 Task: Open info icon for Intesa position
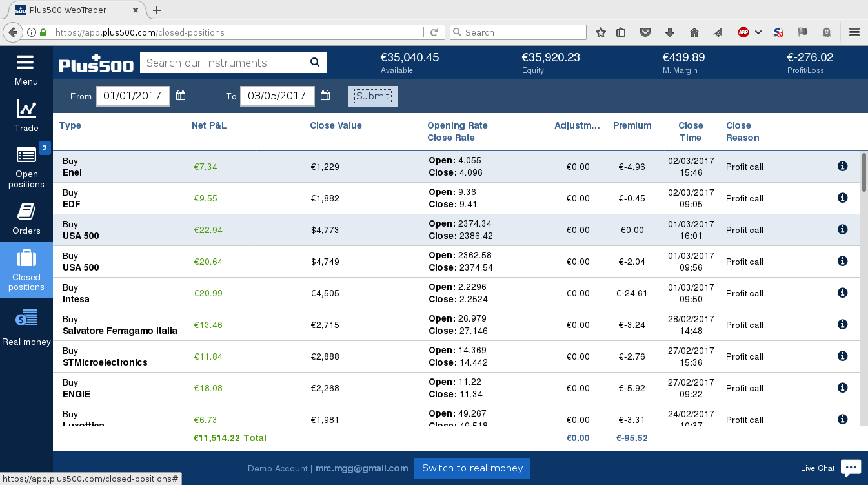click(842, 293)
